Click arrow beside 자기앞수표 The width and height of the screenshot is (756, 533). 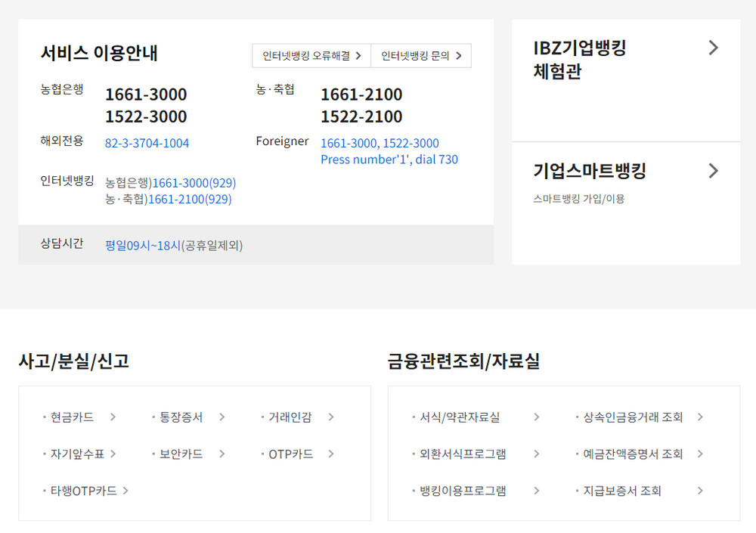pyautogui.click(x=113, y=454)
